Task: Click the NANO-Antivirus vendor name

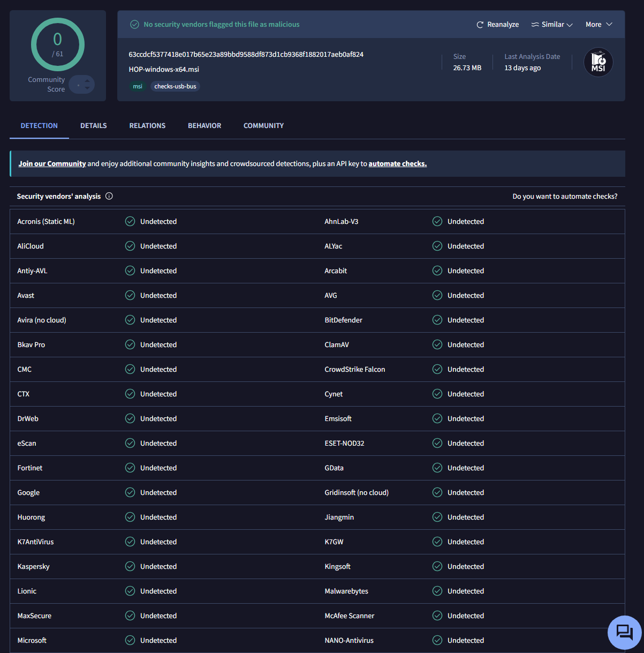Action: point(349,640)
